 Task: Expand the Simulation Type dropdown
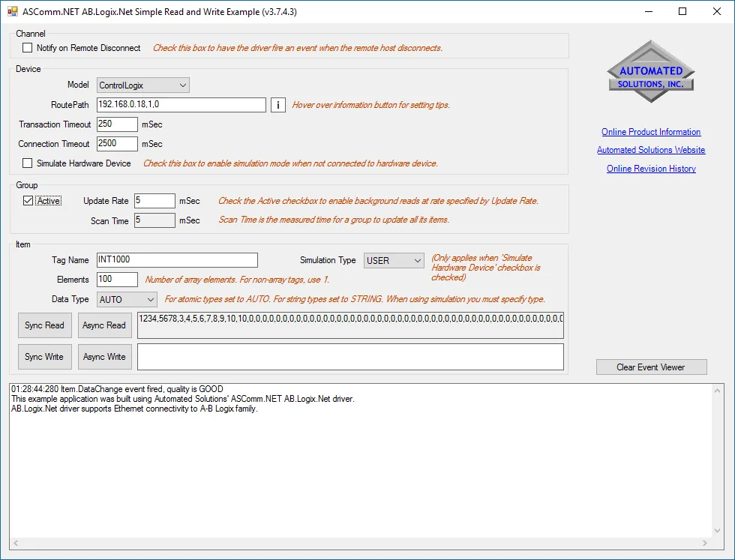coord(394,261)
